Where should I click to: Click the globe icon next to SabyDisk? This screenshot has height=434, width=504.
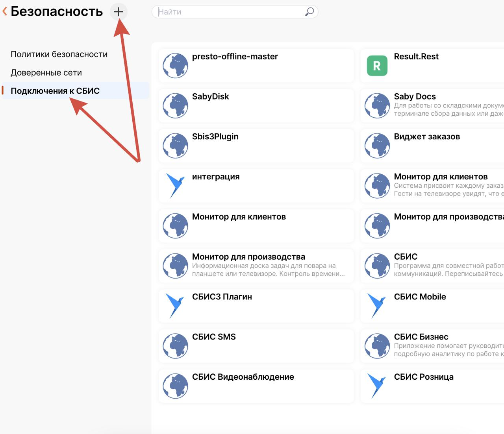pyautogui.click(x=176, y=106)
